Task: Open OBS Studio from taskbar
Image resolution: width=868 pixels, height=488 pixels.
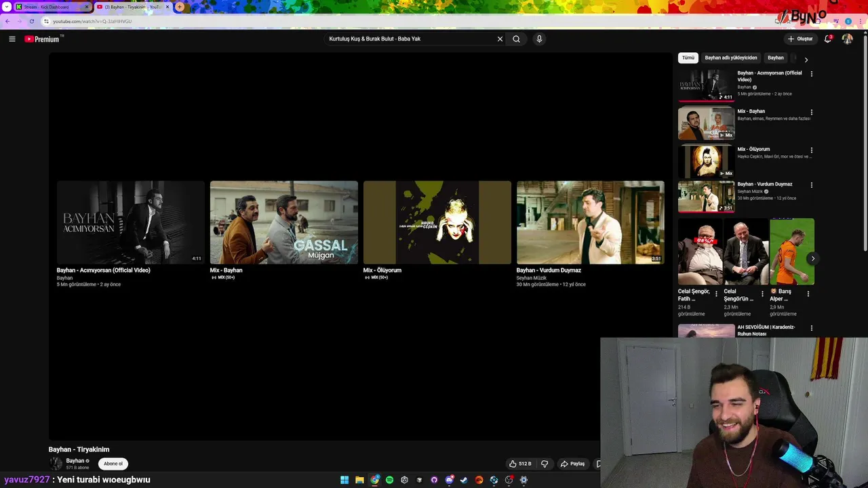Action: (x=509, y=480)
